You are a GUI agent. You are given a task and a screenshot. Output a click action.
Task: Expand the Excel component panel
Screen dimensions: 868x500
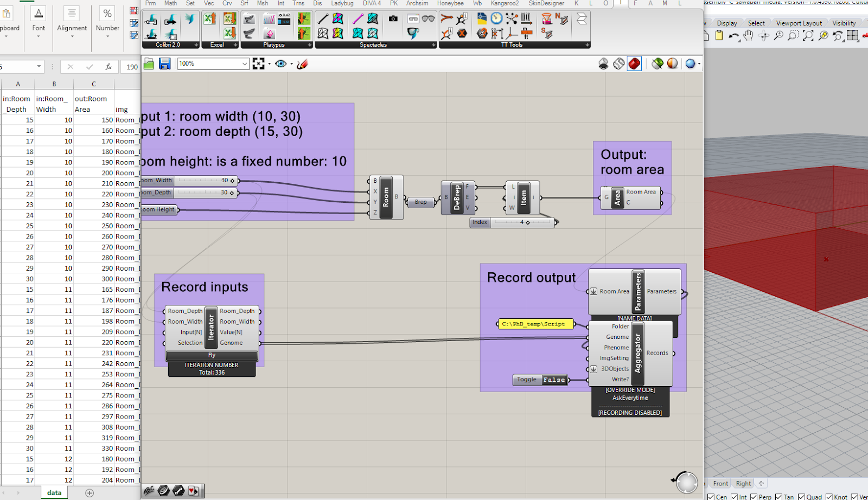[235, 45]
